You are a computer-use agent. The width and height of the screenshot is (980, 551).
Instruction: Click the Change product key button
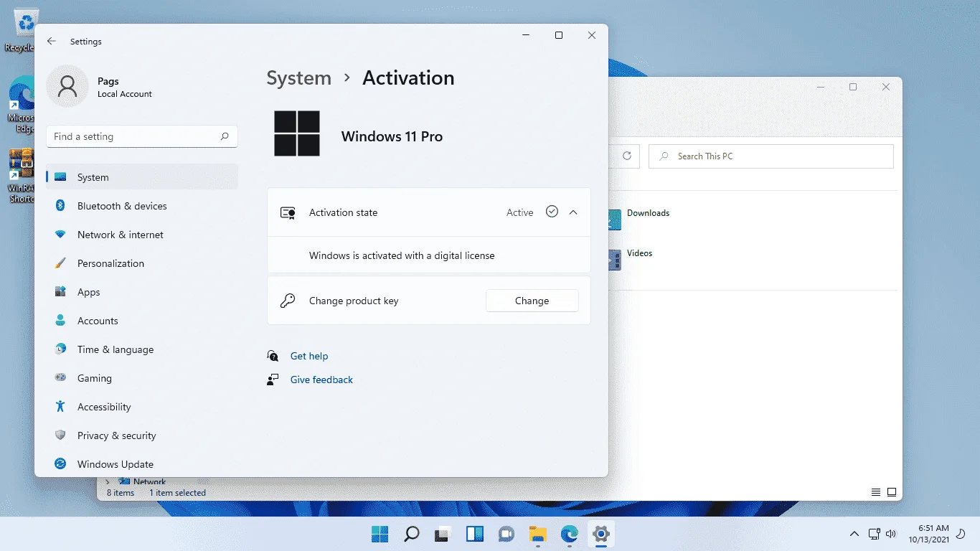532,301
